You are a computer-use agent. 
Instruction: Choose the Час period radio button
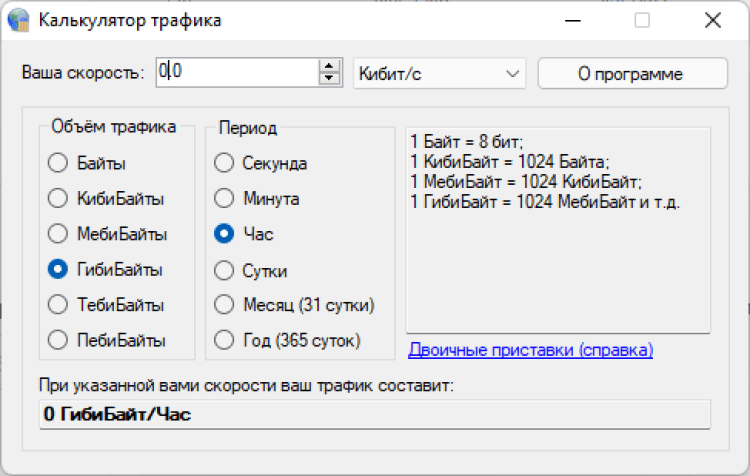pyautogui.click(x=224, y=234)
